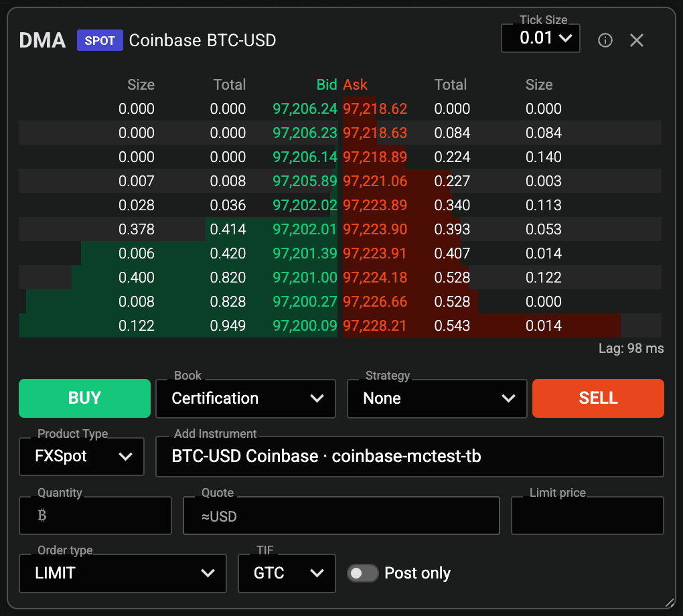Viewport: 683px width, 616px height.
Task: Click ask size 0.140
Action: pyautogui.click(x=544, y=157)
